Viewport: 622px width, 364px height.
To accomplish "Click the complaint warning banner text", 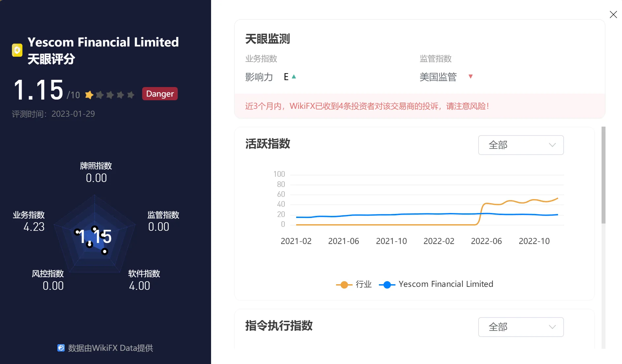I will 367,106.
